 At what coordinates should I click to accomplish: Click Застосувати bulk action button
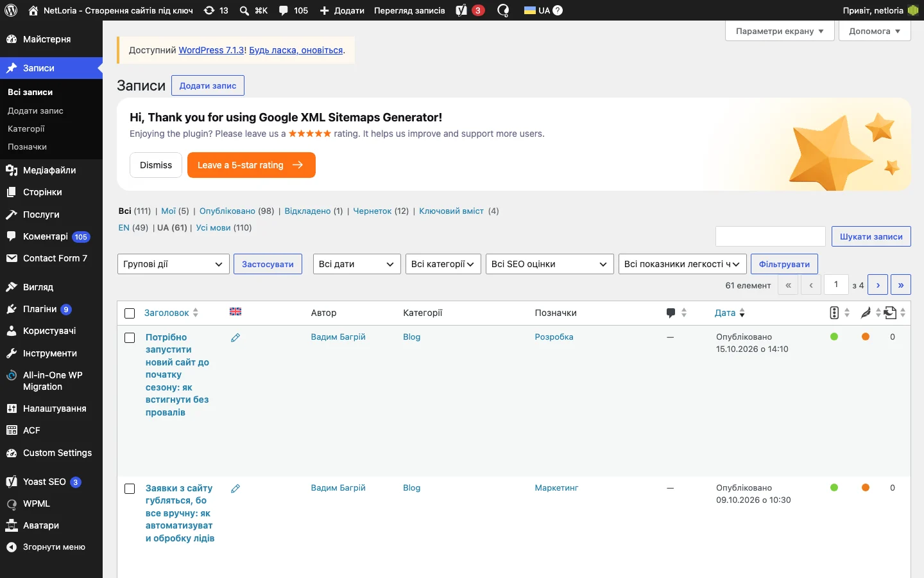tap(268, 264)
